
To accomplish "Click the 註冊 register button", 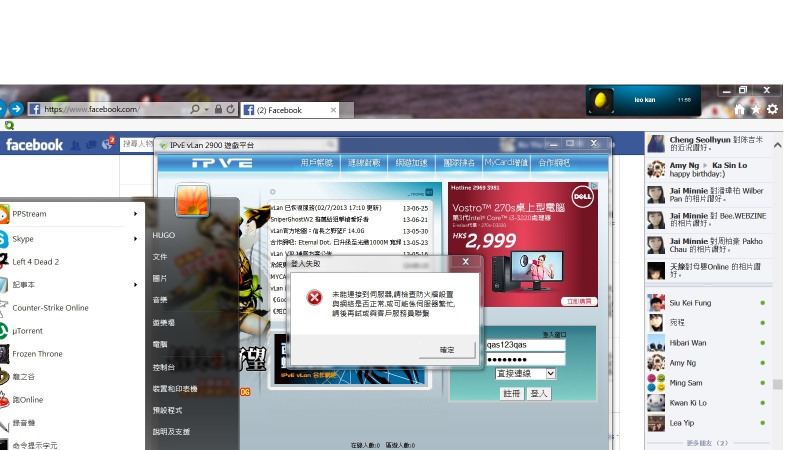I will 511,393.
